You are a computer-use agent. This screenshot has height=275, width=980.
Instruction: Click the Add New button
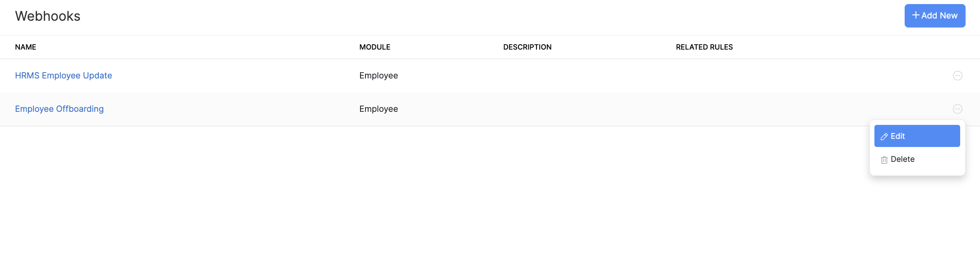tap(935, 15)
